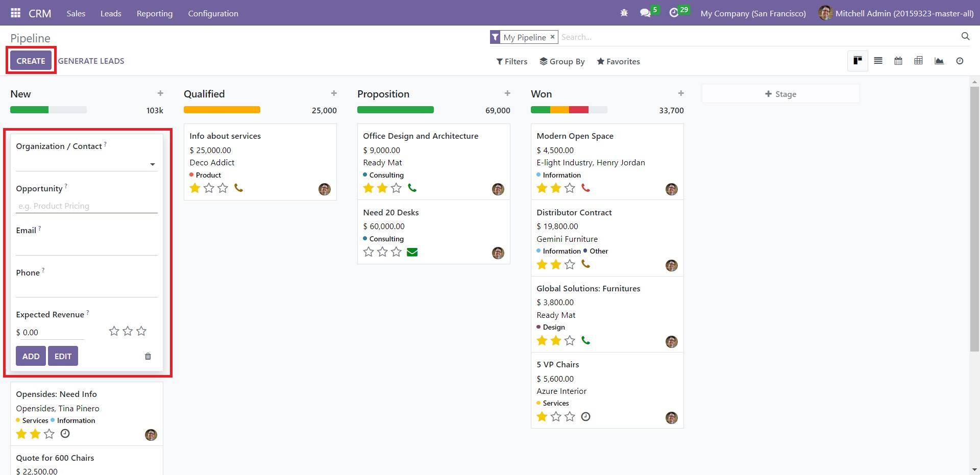
Task: Switch to Kanban view icon
Action: pos(857,61)
